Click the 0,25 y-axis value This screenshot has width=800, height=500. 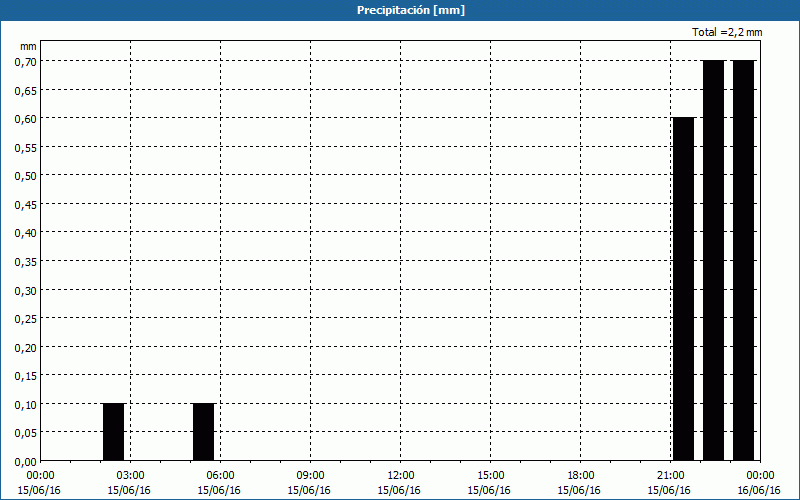pos(26,318)
